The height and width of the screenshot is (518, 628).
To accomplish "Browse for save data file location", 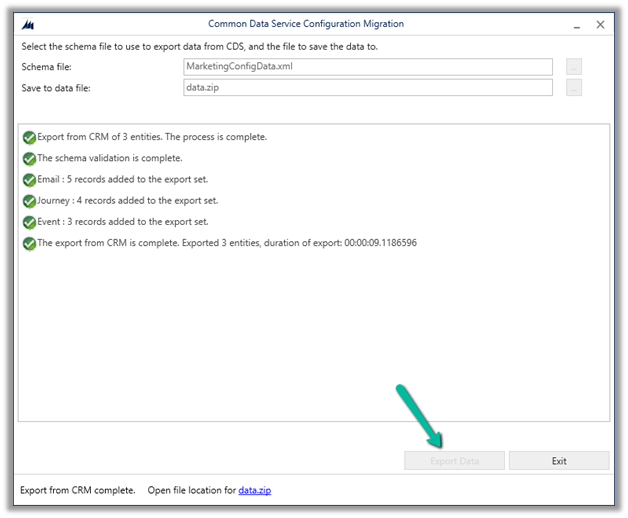I will pos(574,88).
